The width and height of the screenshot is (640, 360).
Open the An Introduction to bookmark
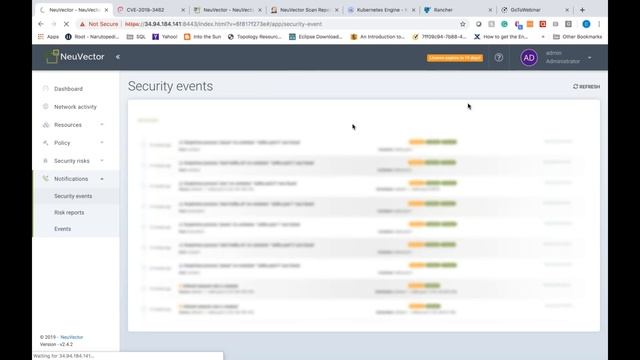tap(378, 37)
